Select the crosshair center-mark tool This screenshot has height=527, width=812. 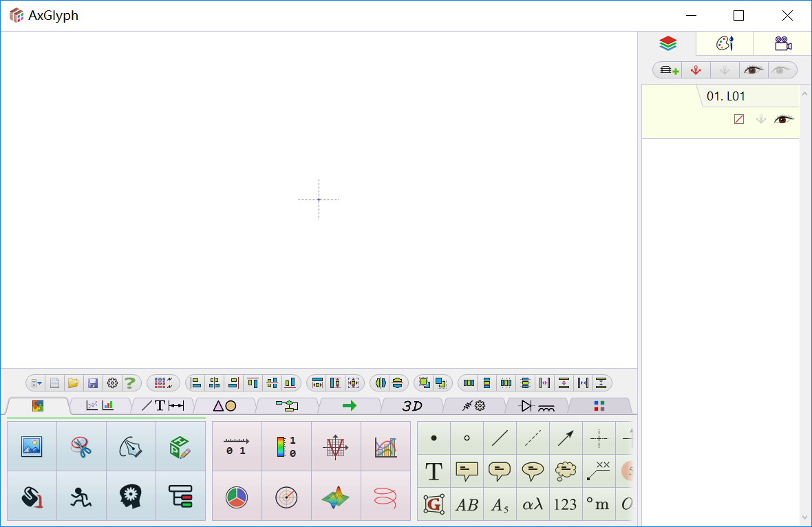(x=599, y=438)
